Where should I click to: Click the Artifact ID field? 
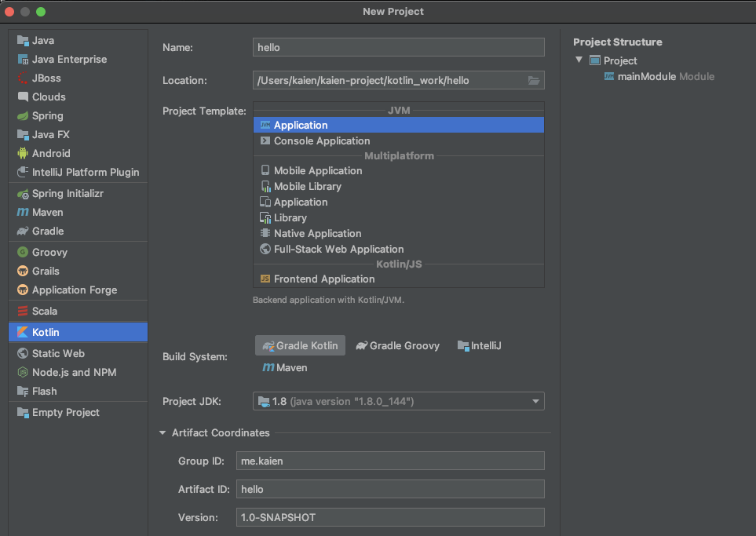[x=390, y=489]
